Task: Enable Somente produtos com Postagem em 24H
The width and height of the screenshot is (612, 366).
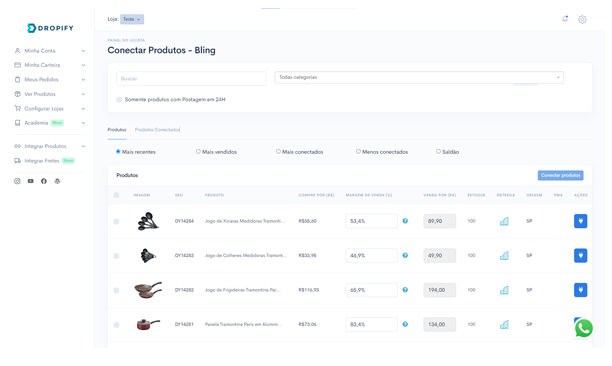Action: click(x=119, y=99)
